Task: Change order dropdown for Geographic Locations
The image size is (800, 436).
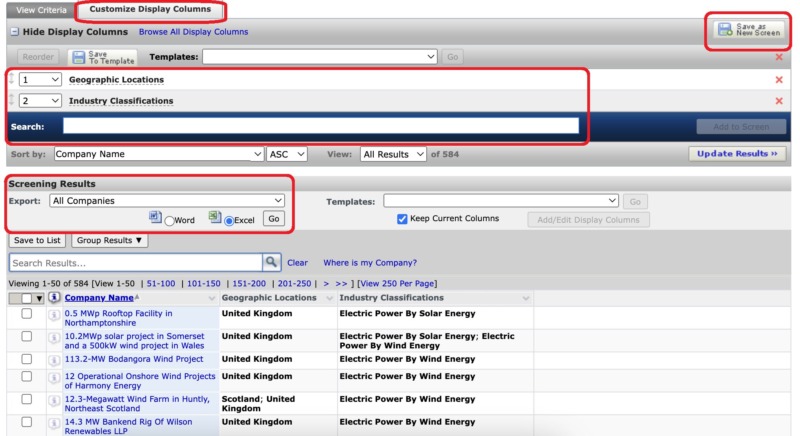Action: 40,80
